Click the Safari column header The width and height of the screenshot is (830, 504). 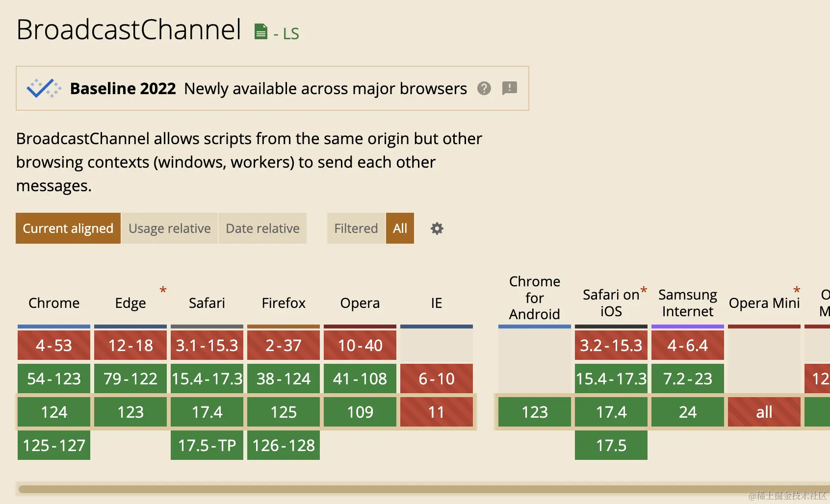pyautogui.click(x=207, y=303)
